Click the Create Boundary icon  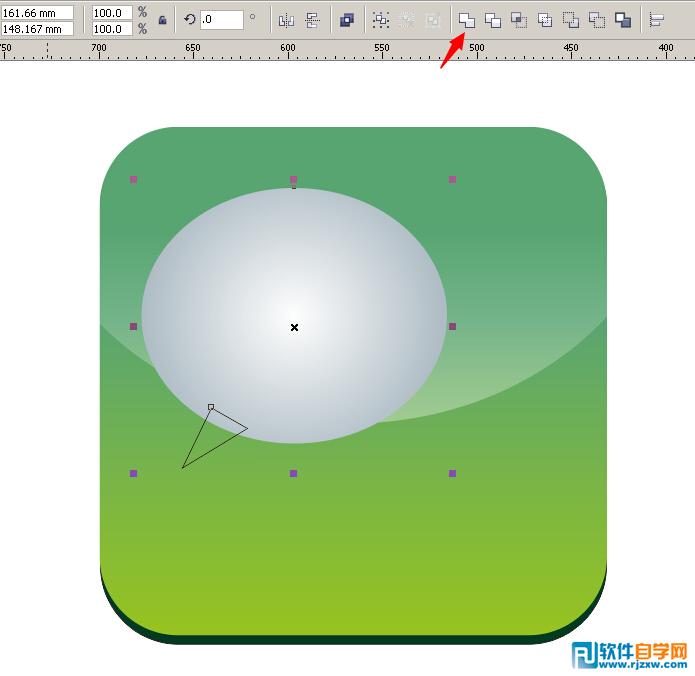tap(623, 20)
